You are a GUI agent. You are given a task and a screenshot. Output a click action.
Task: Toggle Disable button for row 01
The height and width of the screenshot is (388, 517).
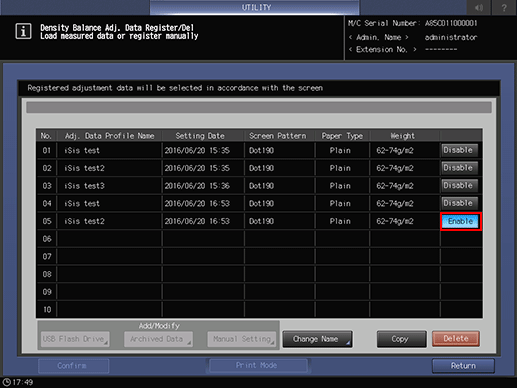[460, 150]
